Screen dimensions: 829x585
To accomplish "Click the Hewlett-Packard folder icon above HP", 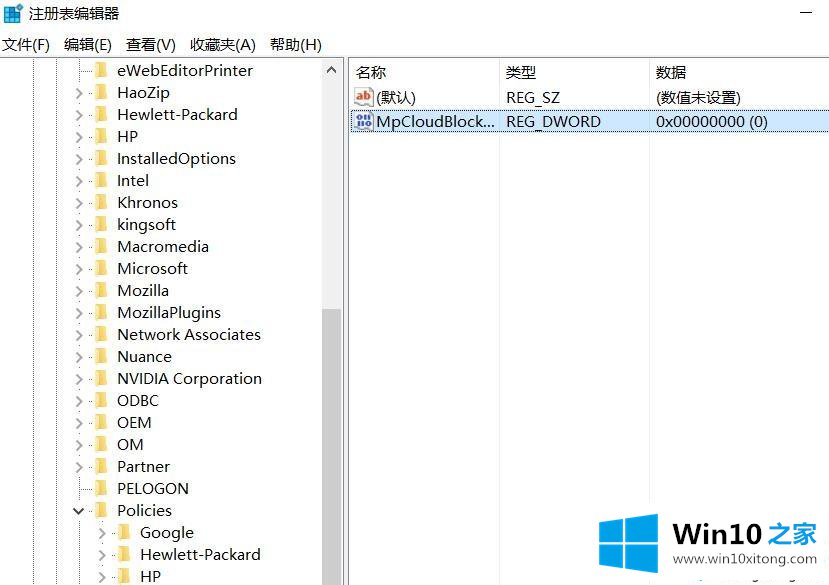I will pos(102,114).
